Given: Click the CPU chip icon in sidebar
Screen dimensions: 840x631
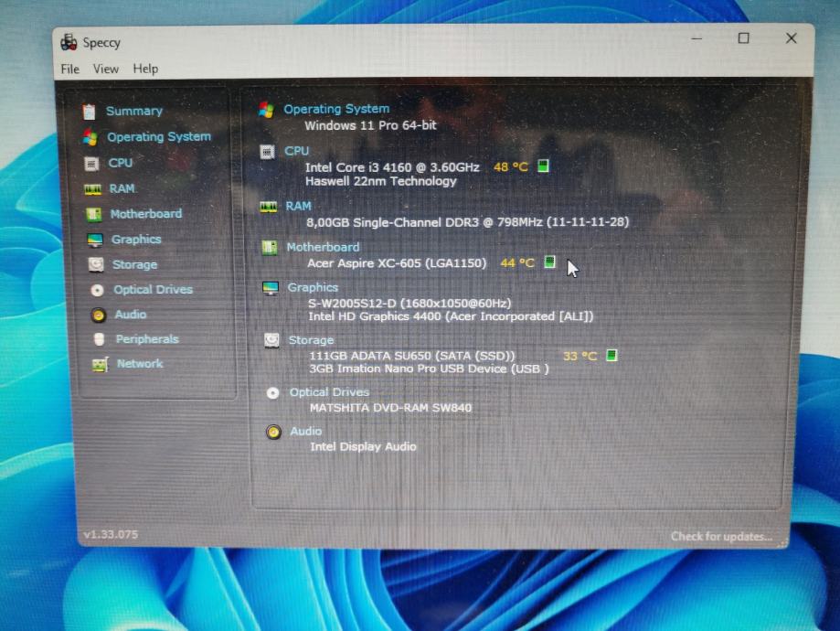Looking at the screenshot, I should click(91, 164).
